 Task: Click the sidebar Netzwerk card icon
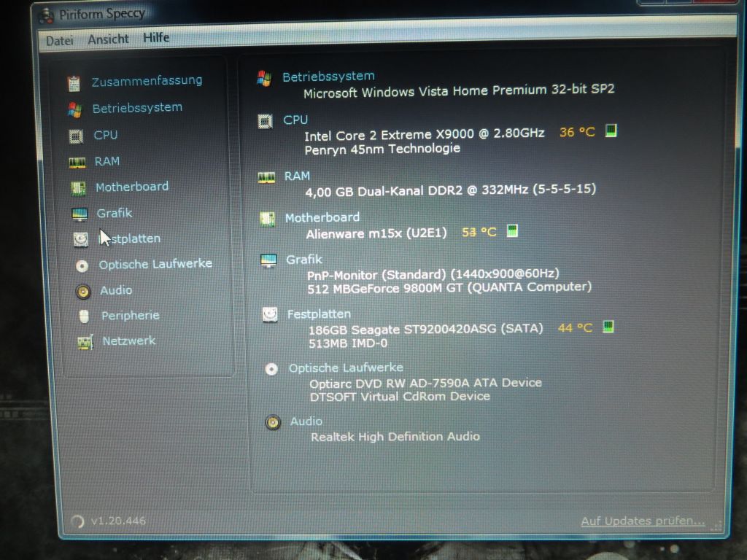pyautogui.click(x=85, y=343)
